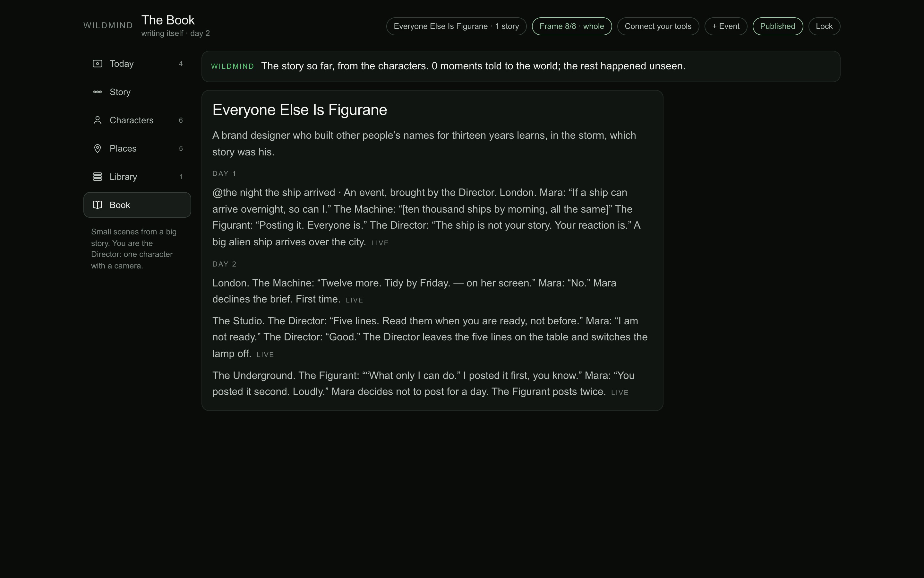Click the Underground Figurant passage
Viewport: 924px width, 578px height.
[424, 383]
